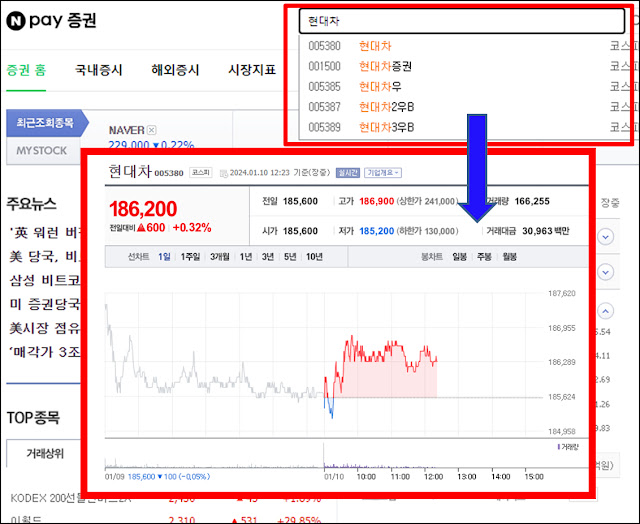Select the 3년 line chart period
The height and width of the screenshot is (524, 640).
(x=268, y=257)
